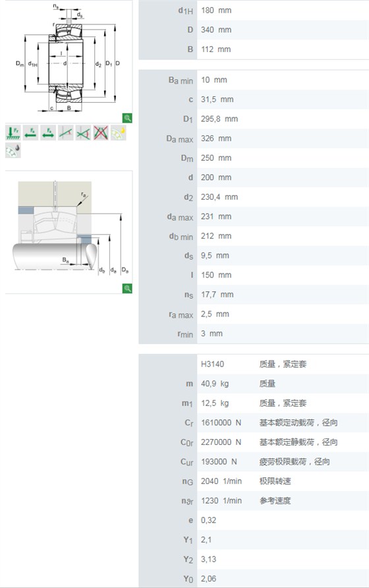Click the 极限转速 description
Viewport: 369px width, 588px height.
pyautogui.click(x=275, y=481)
